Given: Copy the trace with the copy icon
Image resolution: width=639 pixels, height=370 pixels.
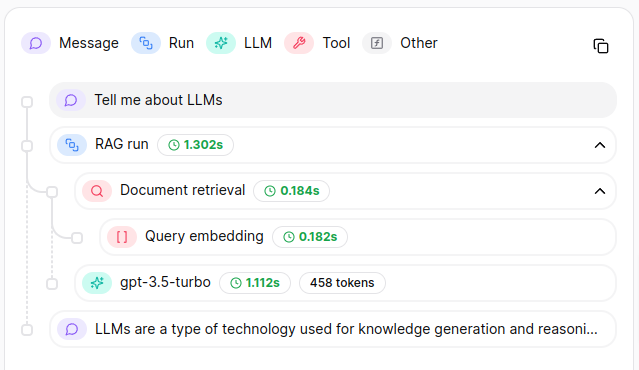Looking at the screenshot, I should pos(601,46).
